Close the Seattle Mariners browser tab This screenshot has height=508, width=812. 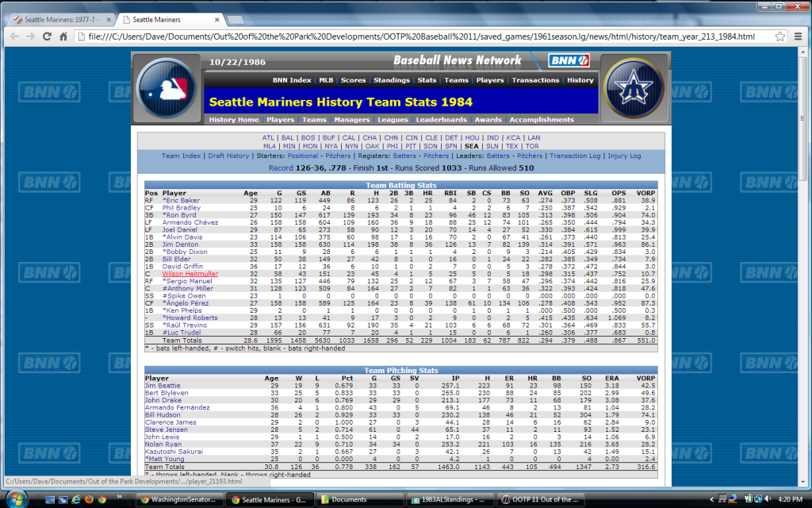217,20
